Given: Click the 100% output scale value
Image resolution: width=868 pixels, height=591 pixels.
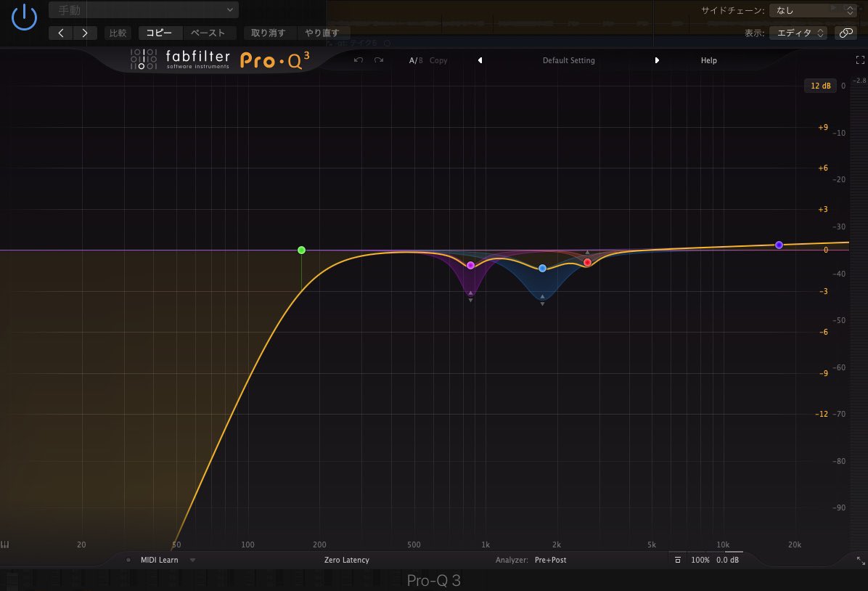Looking at the screenshot, I should [700, 560].
